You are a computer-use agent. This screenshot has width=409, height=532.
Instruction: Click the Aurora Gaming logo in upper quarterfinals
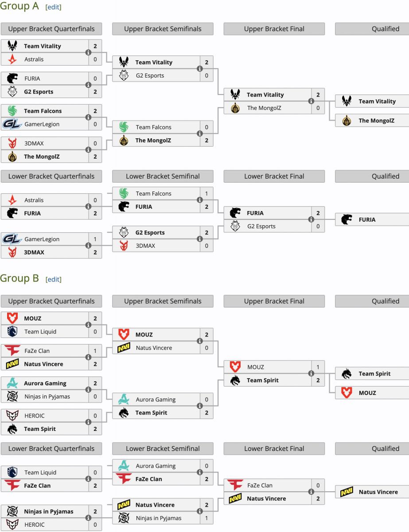(x=12, y=383)
